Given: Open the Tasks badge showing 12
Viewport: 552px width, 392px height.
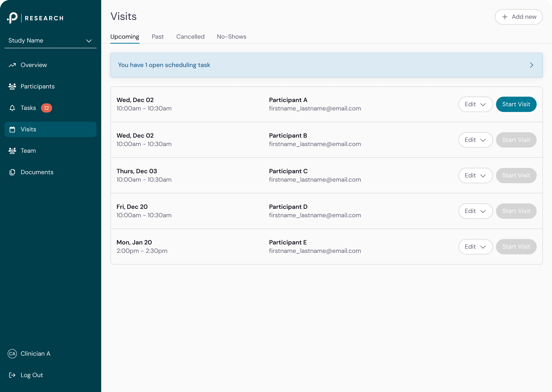Looking at the screenshot, I should pos(46,108).
